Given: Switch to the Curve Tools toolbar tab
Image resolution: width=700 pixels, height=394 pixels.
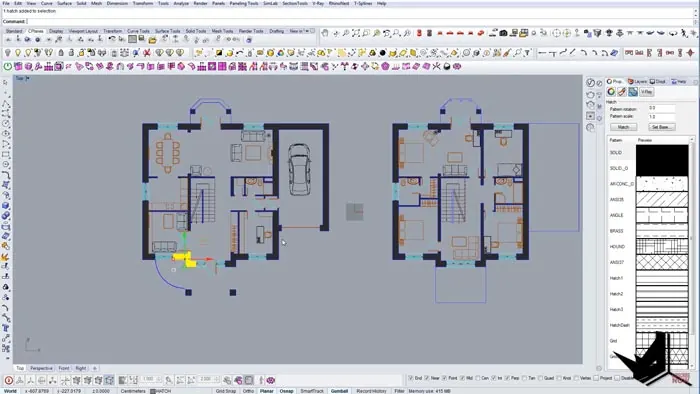Looking at the screenshot, I should click(x=138, y=31).
